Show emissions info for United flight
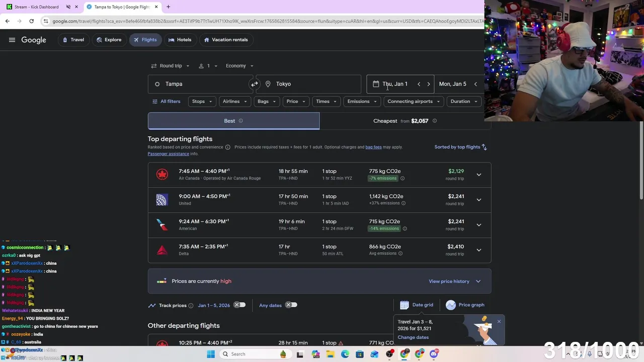This screenshot has height=362, width=644. point(403,204)
